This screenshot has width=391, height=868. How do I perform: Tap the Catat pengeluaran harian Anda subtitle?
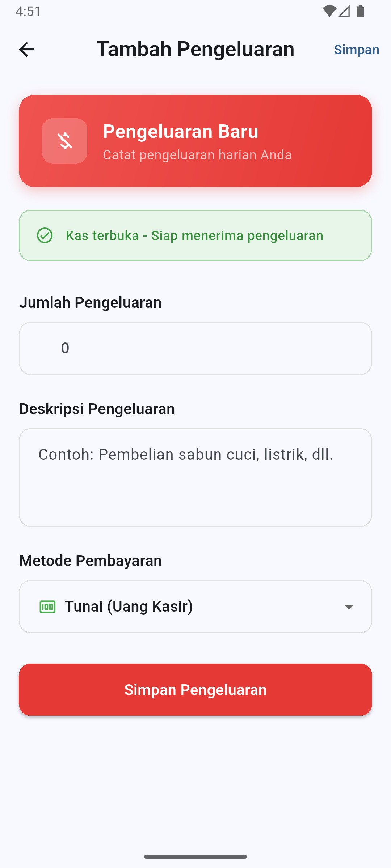click(197, 155)
